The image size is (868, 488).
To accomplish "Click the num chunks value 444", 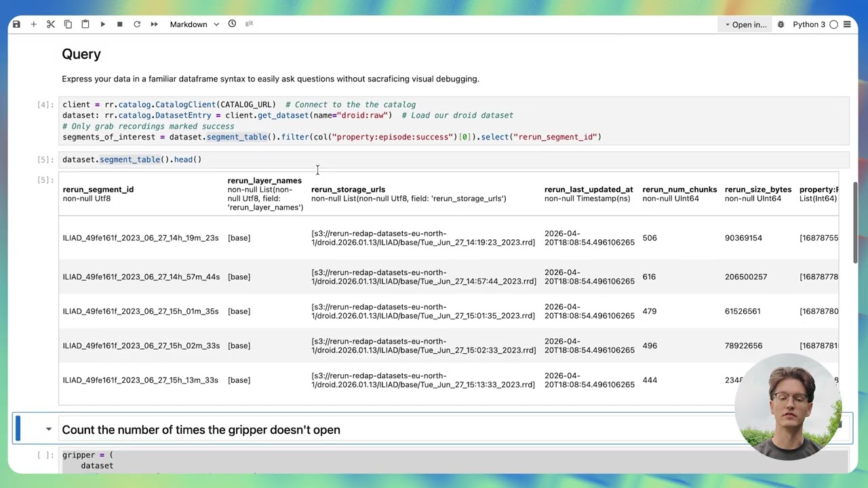I will coord(650,380).
